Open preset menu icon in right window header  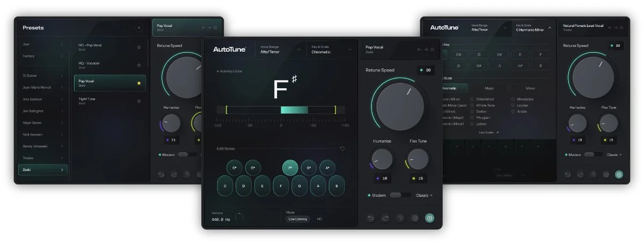click(x=621, y=27)
